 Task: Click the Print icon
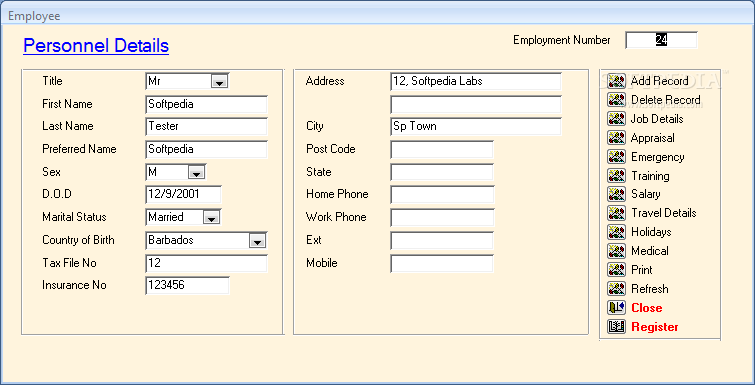616,270
